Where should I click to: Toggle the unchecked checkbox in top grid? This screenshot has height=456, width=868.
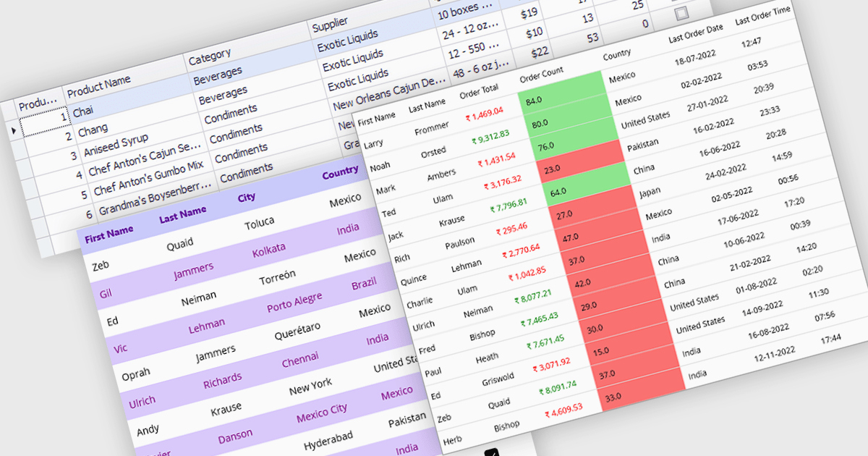point(680,14)
